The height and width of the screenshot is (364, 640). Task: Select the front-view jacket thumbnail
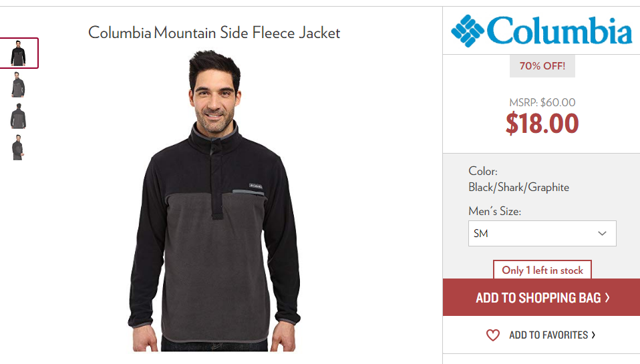point(18,53)
